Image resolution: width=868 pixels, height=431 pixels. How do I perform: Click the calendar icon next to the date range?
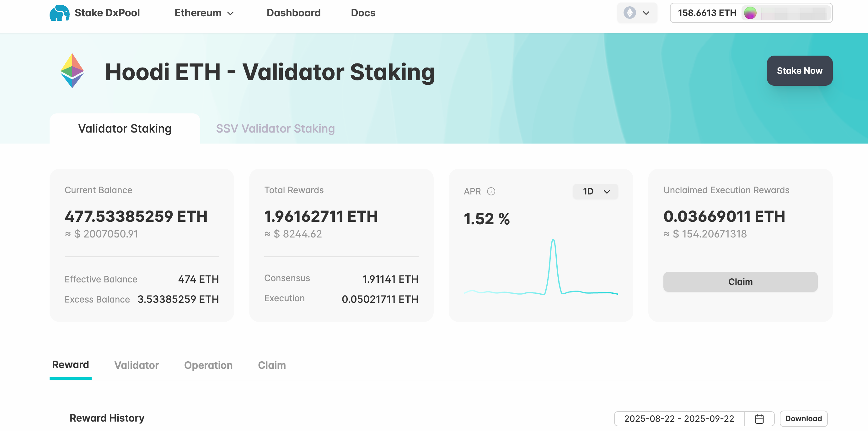[x=759, y=418]
